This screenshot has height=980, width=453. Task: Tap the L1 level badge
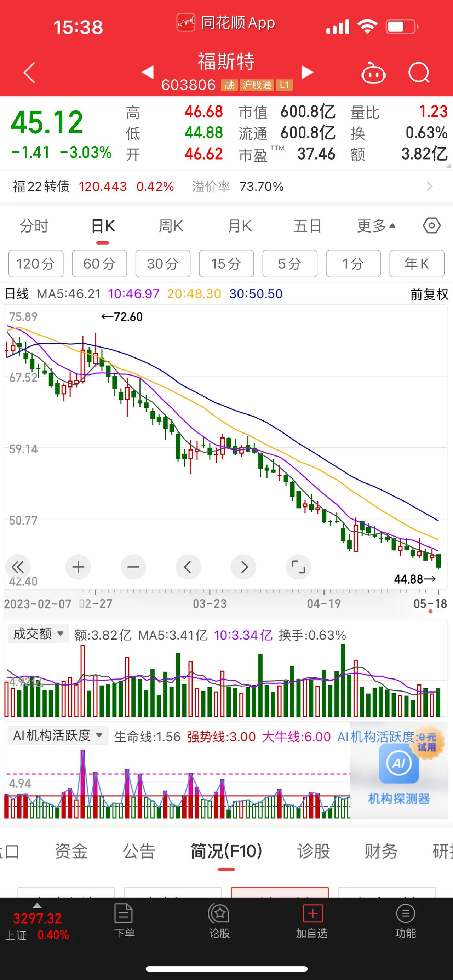285,85
